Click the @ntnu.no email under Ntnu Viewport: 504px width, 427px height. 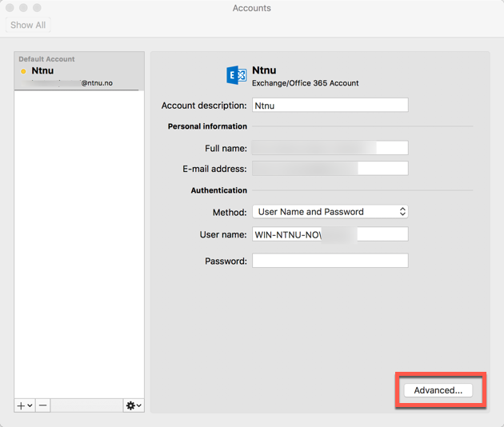[97, 83]
